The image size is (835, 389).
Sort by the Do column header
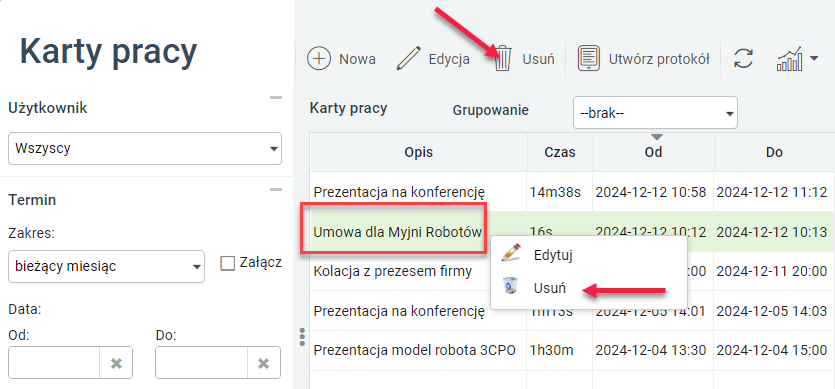pos(774,152)
